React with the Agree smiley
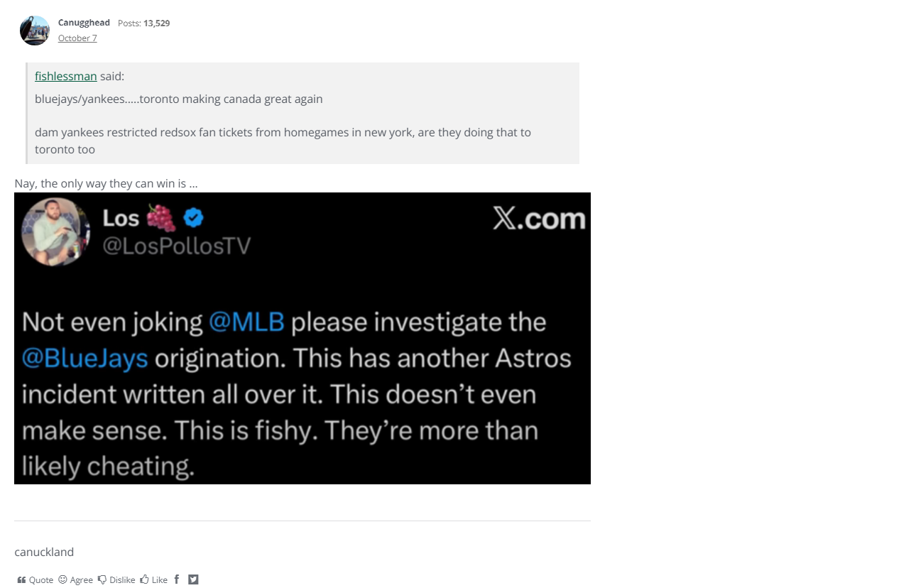911x588 pixels. pos(62,579)
